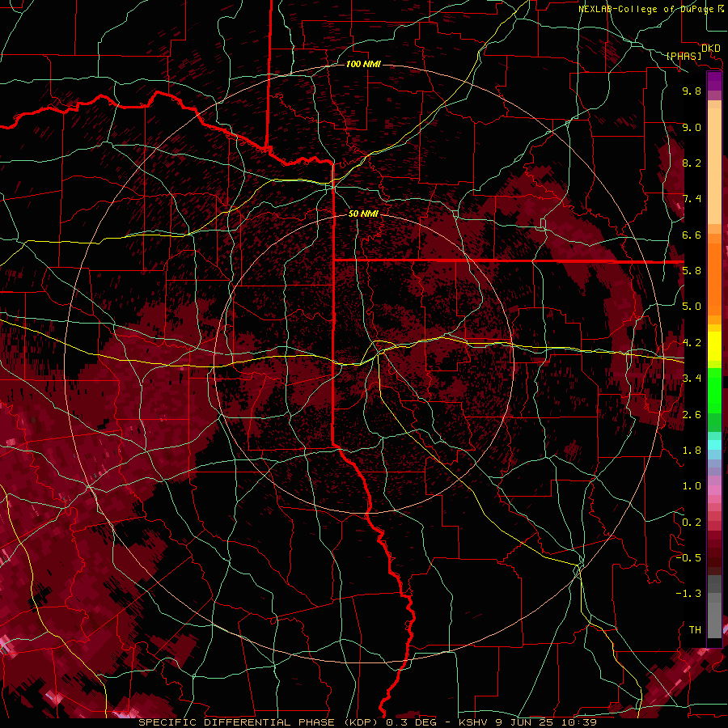Image resolution: width=728 pixels, height=728 pixels.
Task: Select the 7.4 scale value
Action: coord(692,199)
